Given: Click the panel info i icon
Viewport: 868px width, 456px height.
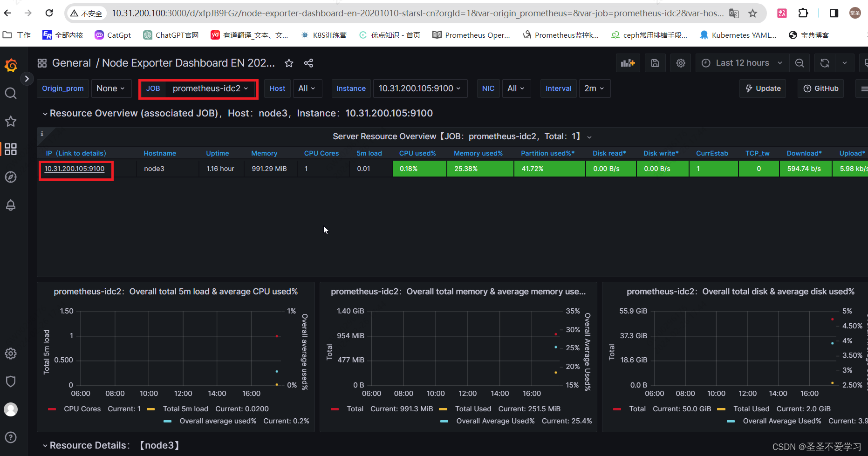Looking at the screenshot, I should (x=42, y=134).
